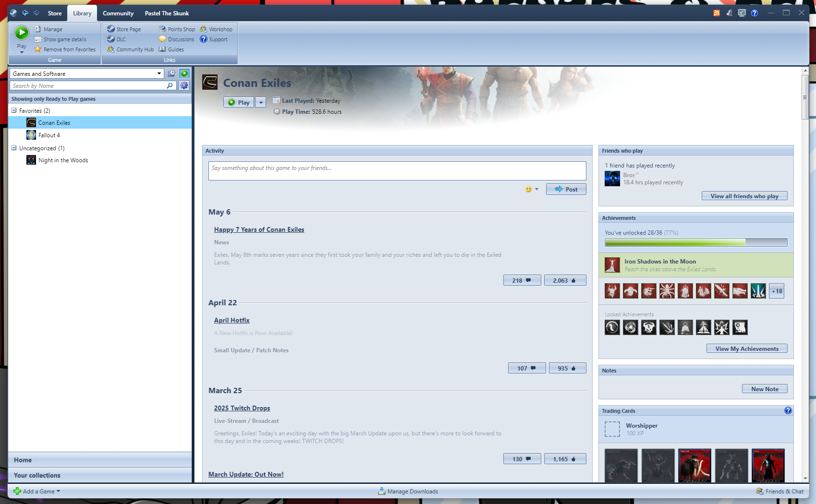Select Conan Exiles in Favorites
The height and width of the screenshot is (504, 816).
(x=100, y=123)
